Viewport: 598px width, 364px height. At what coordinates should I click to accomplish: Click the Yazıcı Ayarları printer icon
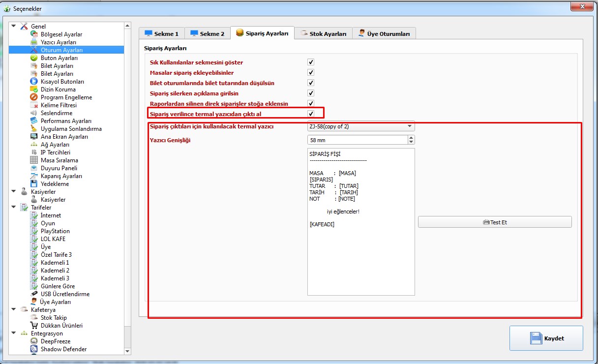click(34, 42)
